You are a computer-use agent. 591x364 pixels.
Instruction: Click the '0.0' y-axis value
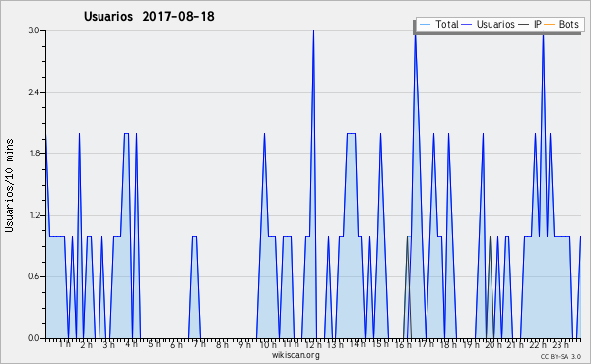(33, 338)
